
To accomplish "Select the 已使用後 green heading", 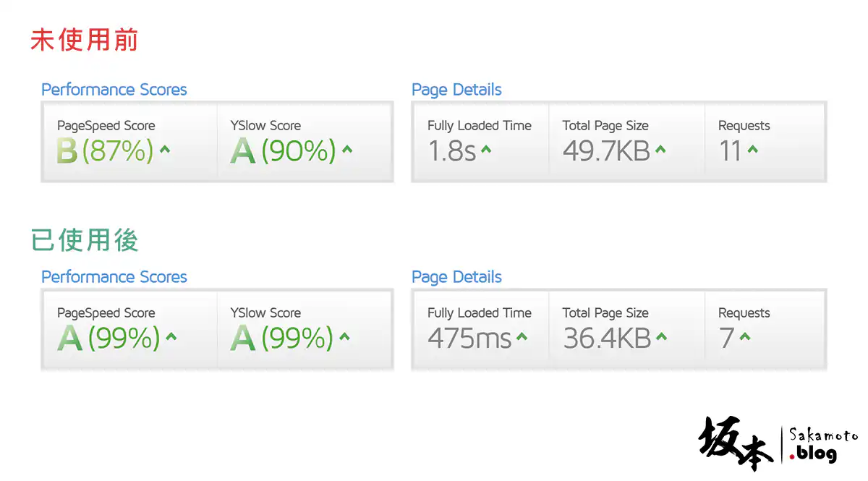I will point(84,240).
